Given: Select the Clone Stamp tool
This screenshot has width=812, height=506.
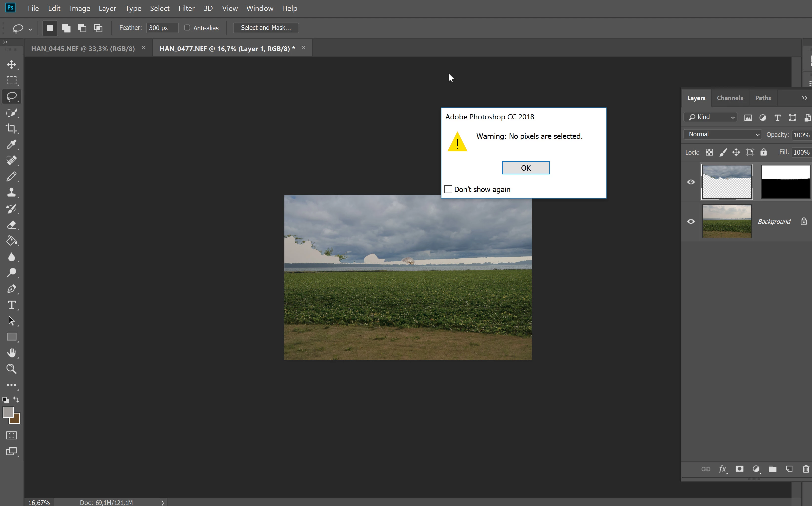Looking at the screenshot, I should click(x=11, y=192).
